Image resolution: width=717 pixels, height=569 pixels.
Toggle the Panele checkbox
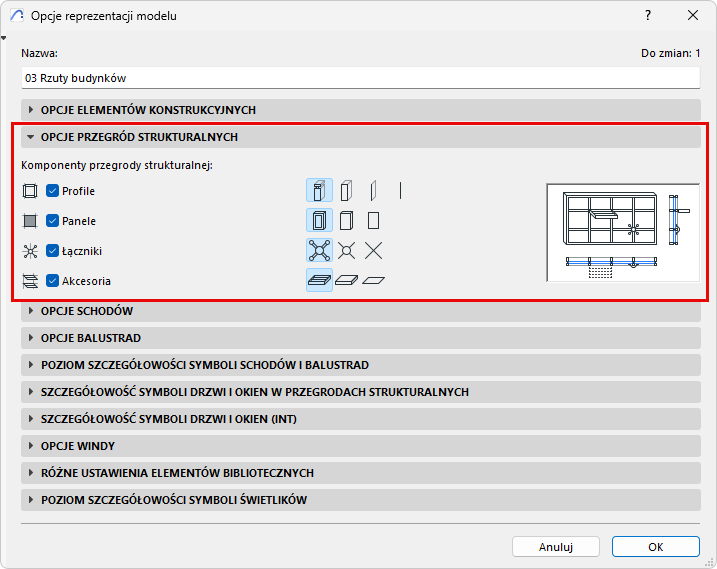[52, 221]
